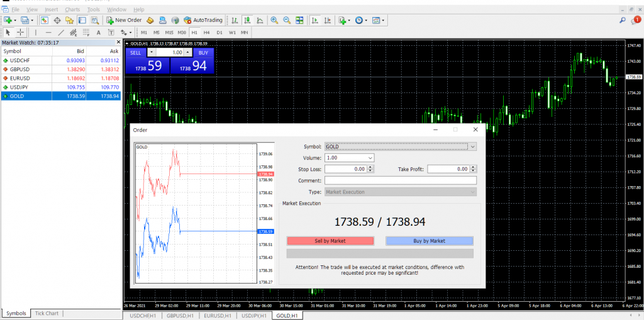
Task: Close the Market Watch panel
Action: pyautogui.click(x=118, y=42)
